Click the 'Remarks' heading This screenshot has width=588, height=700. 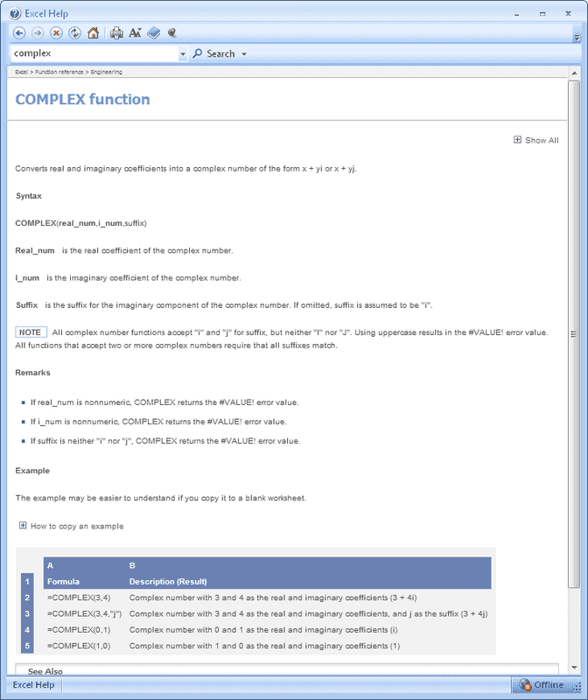point(32,373)
